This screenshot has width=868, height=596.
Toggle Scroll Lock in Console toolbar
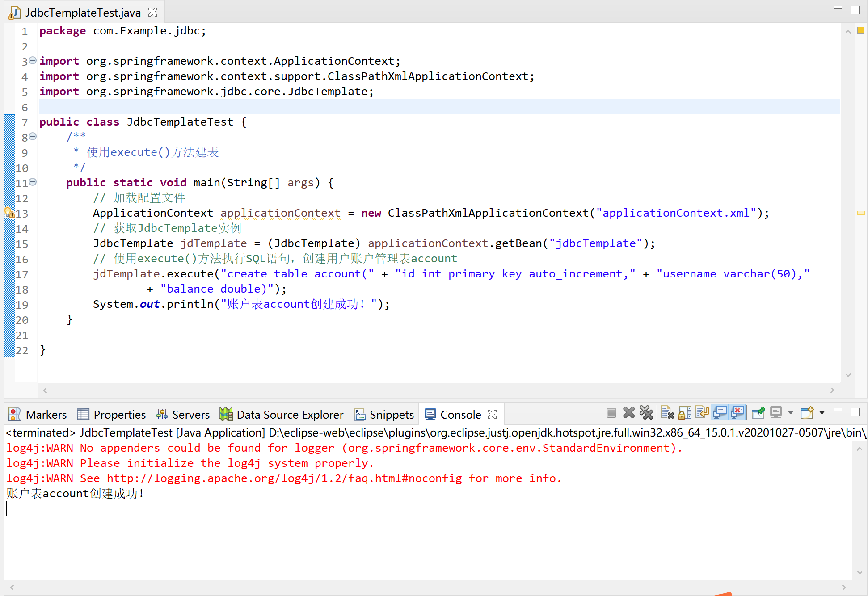(685, 413)
